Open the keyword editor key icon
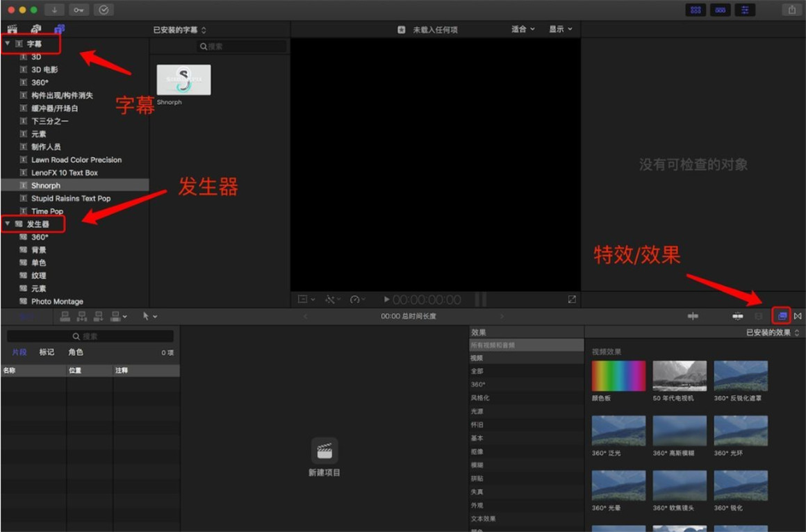806x532 pixels. click(79, 10)
